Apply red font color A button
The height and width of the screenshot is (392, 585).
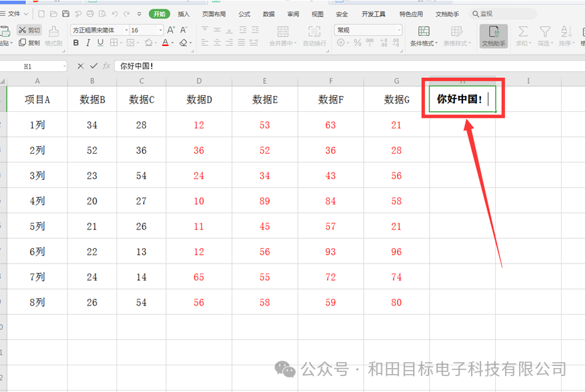click(x=165, y=43)
